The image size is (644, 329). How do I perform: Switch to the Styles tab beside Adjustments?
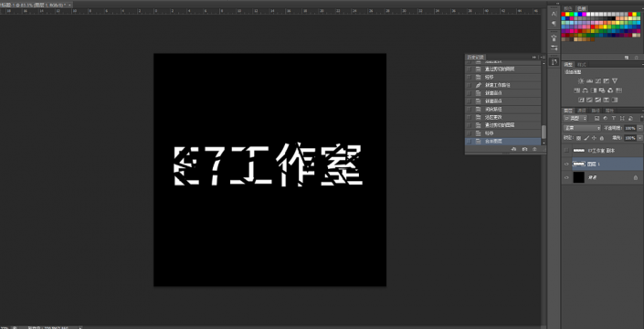(582, 65)
